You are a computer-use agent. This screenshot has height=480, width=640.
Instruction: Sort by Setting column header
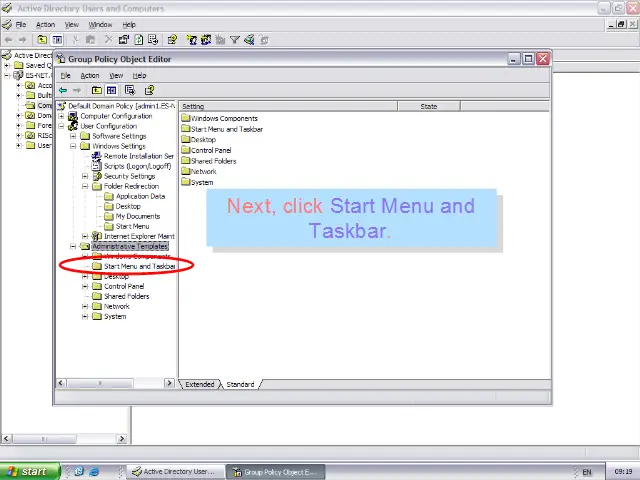[x=288, y=107]
